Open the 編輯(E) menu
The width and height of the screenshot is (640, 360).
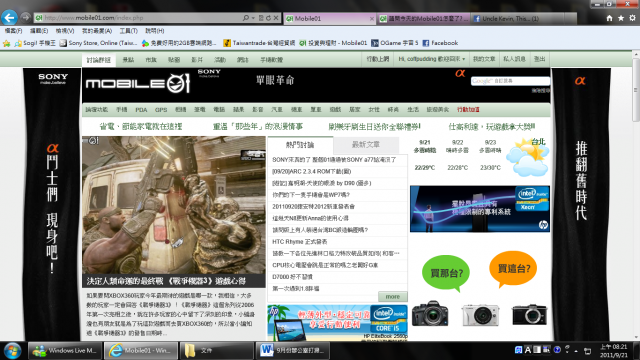tap(39, 31)
